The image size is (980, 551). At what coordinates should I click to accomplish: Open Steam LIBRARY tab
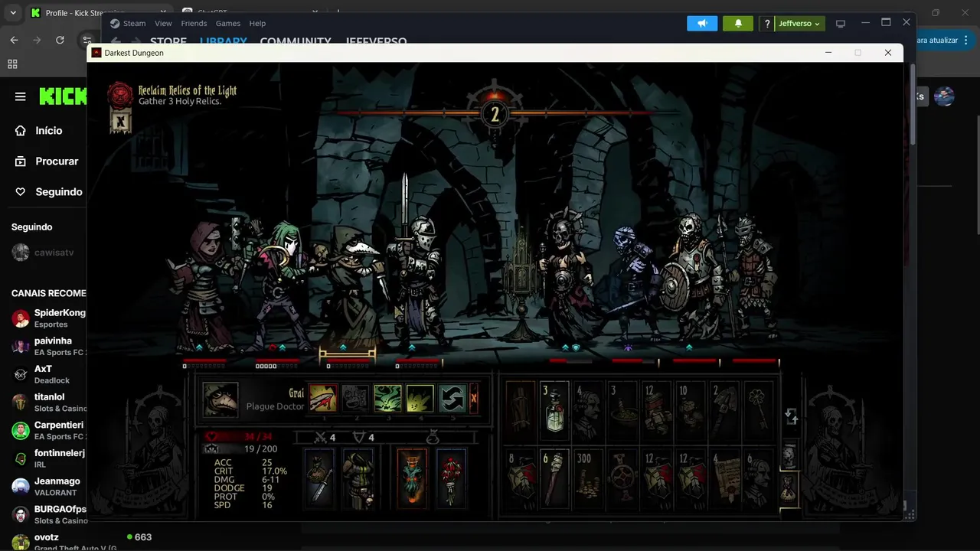(x=223, y=41)
